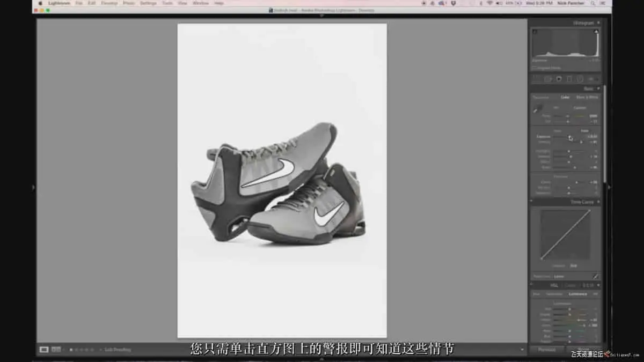
Task: Click the Contrast slider handle
Action: pos(581,142)
